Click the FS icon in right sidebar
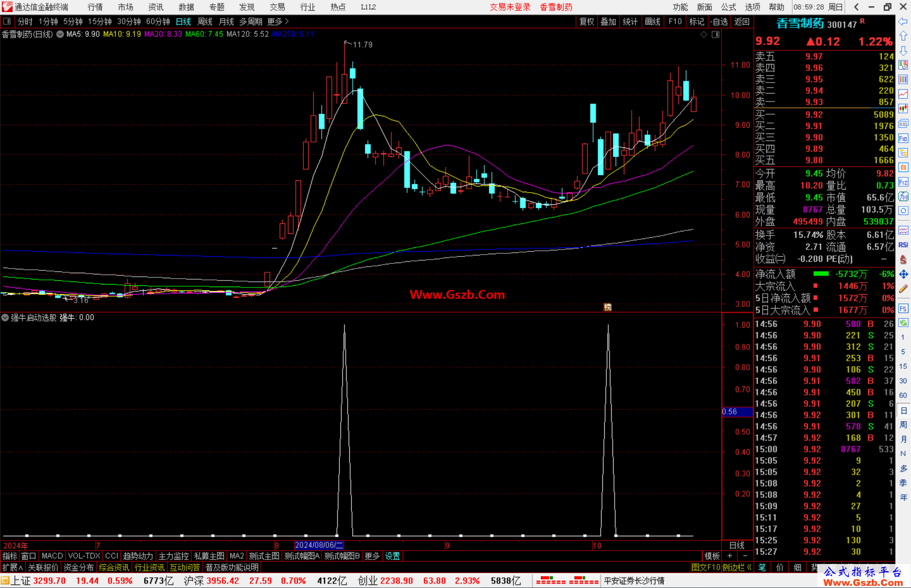The image size is (911, 588). (903, 309)
